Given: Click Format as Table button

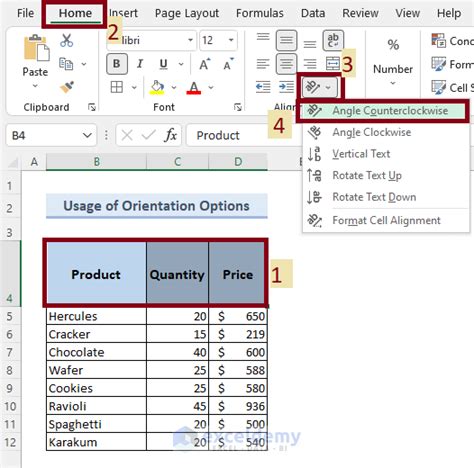Looking at the screenshot, I should [452, 64].
